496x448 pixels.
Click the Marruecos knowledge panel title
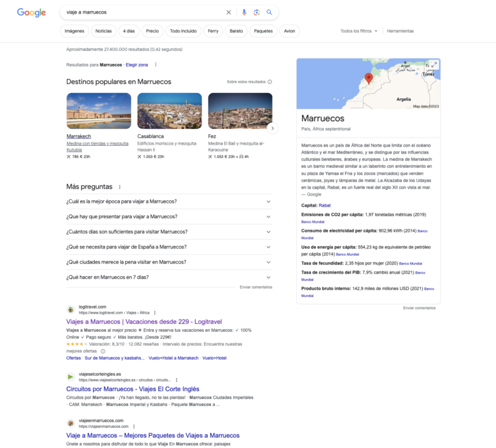[323, 118]
